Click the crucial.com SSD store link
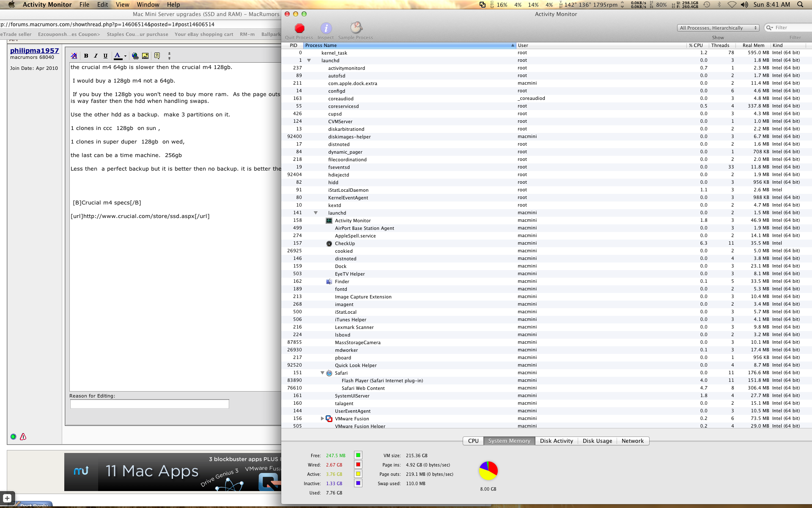Screen dimensions: 812x508 click(x=140, y=216)
